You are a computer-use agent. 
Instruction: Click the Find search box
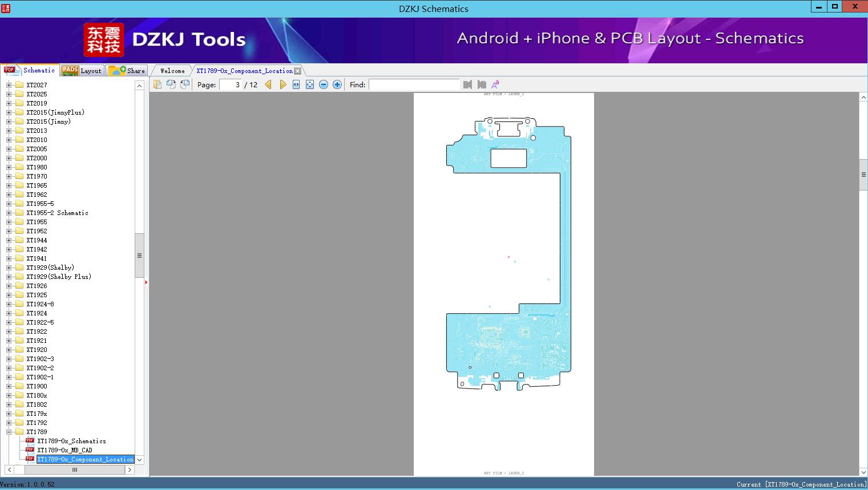click(x=414, y=84)
